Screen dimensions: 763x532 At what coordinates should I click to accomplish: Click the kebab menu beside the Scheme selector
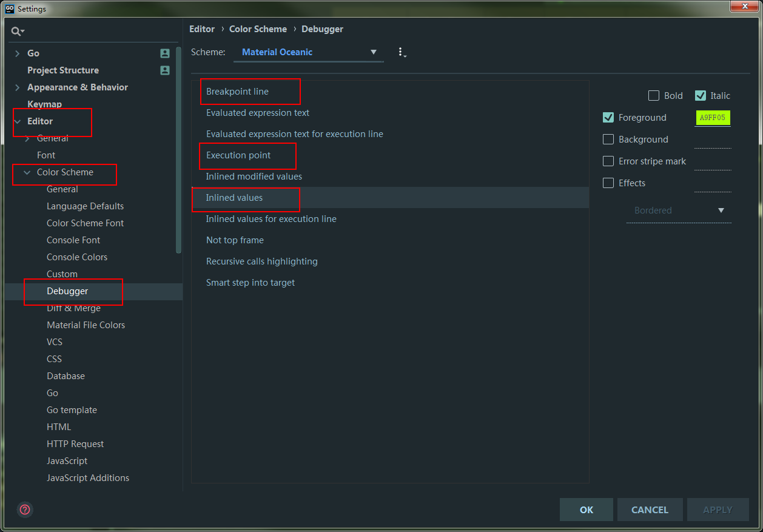402,52
